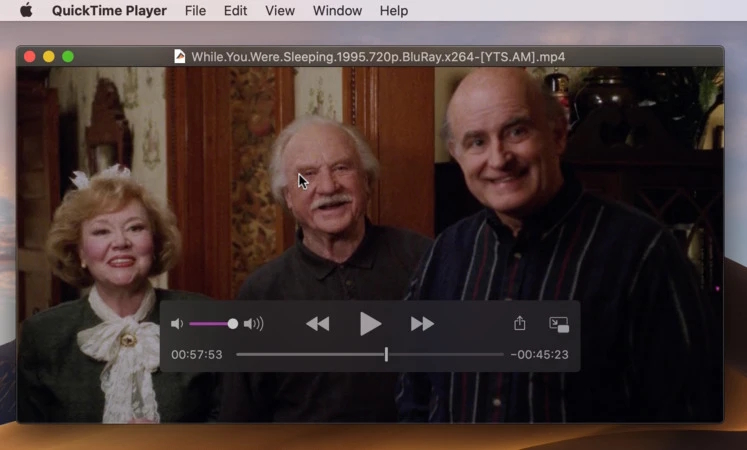Open the Share menu icon
The image size is (747, 450).
coord(520,324)
